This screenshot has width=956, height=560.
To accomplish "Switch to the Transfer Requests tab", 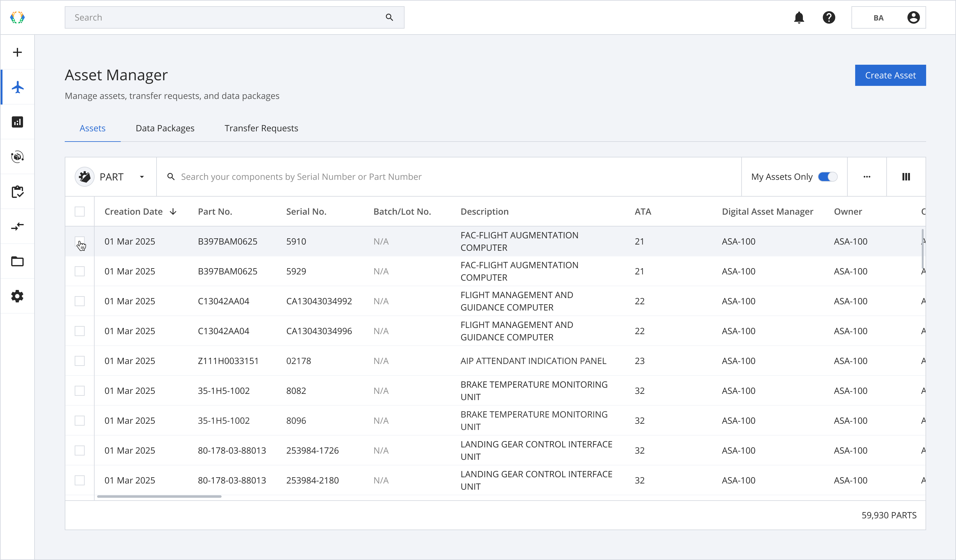I will (x=261, y=128).
